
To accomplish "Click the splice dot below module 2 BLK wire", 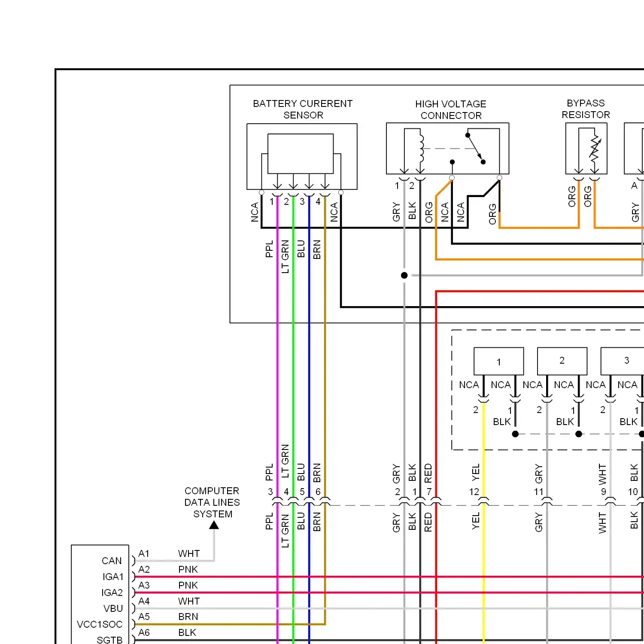I will tap(579, 434).
